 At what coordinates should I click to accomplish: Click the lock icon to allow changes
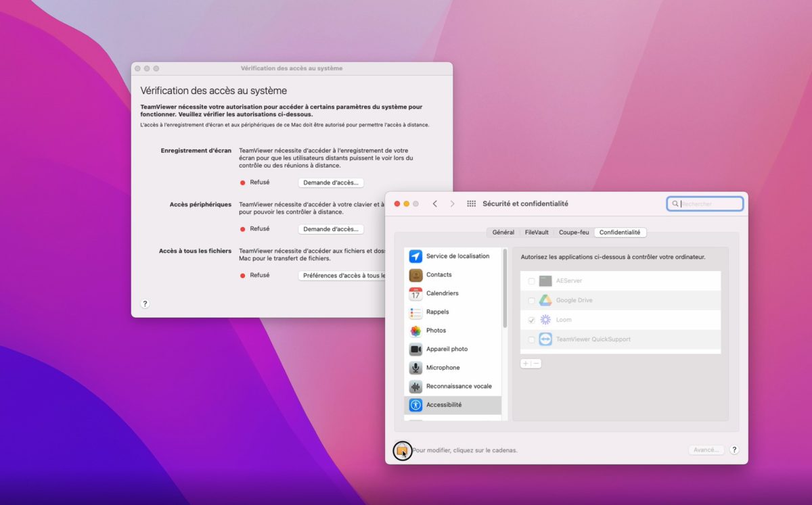402,450
